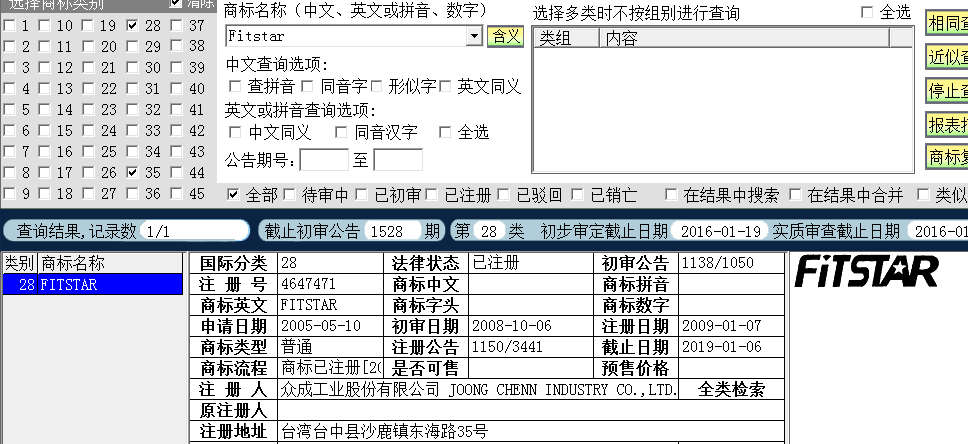Click the 类别 column header
Image resolution: width=968 pixels, height=444 pixels.
click(20, 264)
